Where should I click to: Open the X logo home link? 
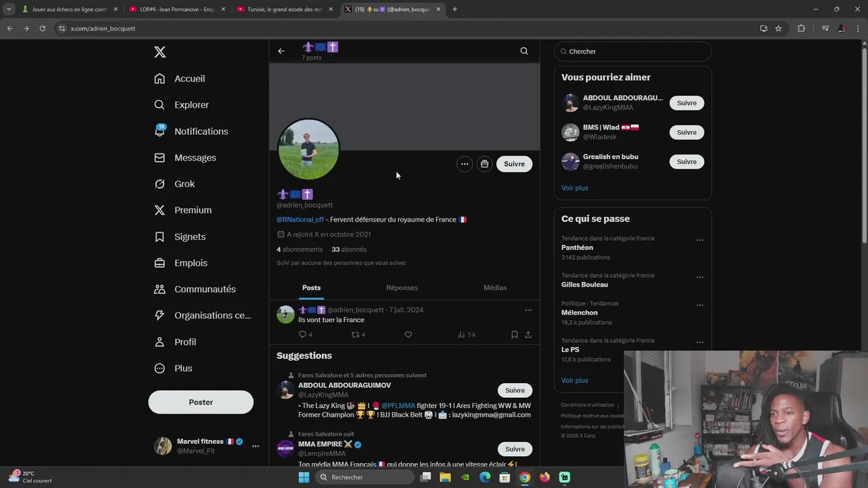160,52
